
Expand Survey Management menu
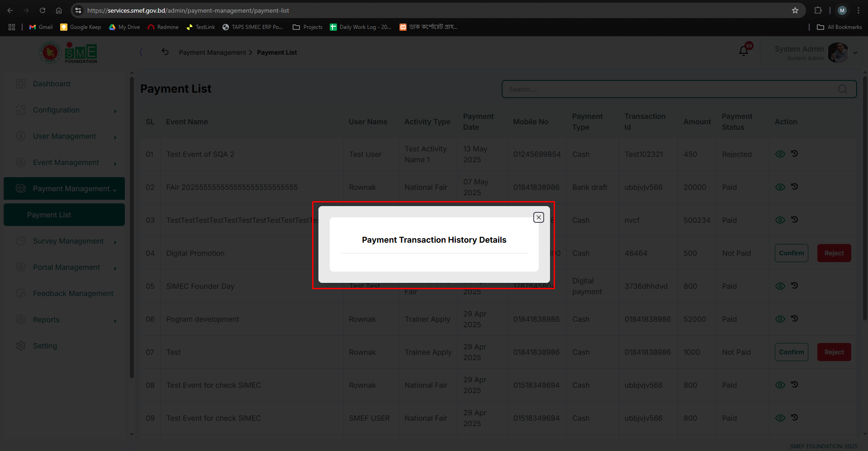coord(64,241)
